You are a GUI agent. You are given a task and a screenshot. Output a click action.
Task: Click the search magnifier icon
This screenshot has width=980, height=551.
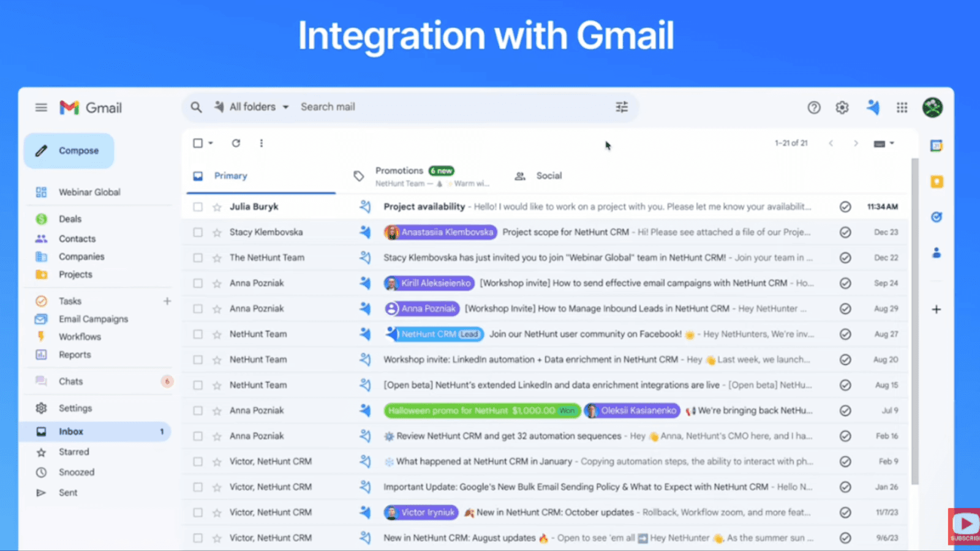196,107
